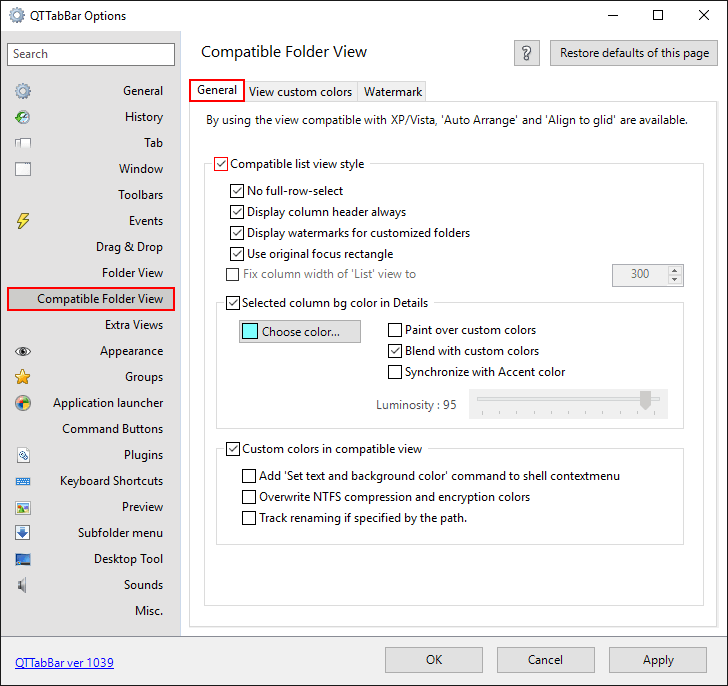This screenshot has width=728, height=686.
Task: Click the QTTabBar Options title gear icon
Action: point(17,15)
